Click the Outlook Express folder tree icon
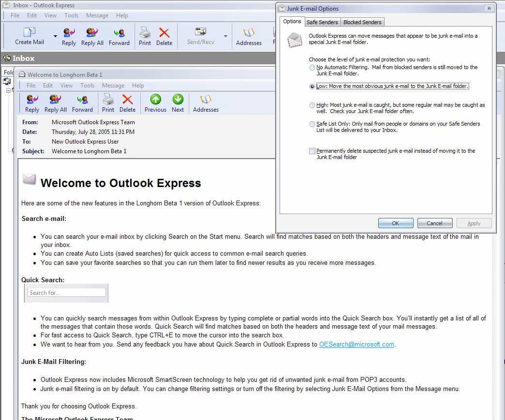 pos(7,81)
